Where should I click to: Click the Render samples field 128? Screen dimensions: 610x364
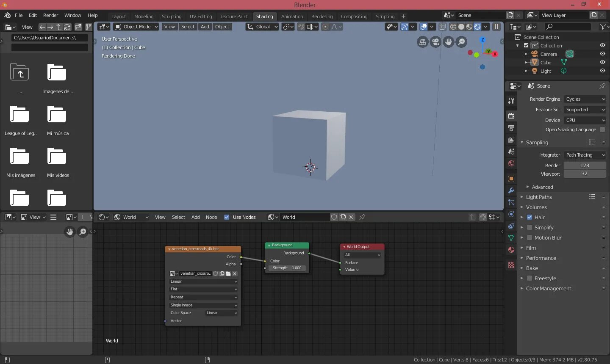click(585, 165)
